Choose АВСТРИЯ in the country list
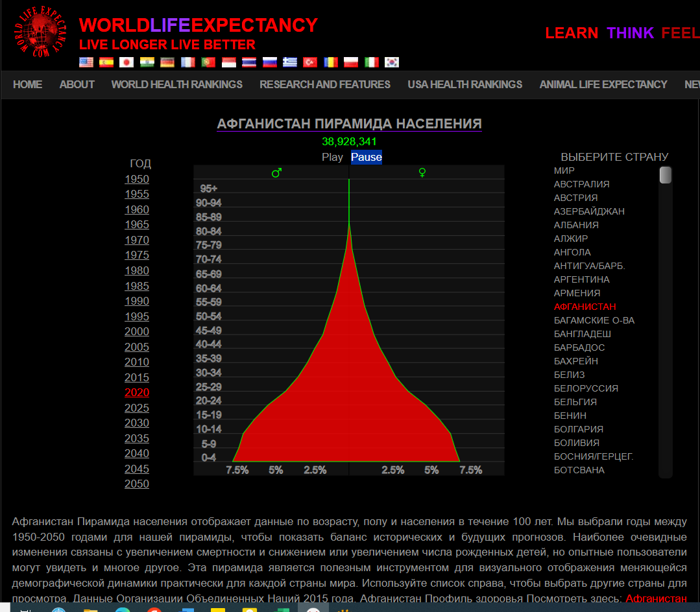Screen dimensions: 700x612 575,198
